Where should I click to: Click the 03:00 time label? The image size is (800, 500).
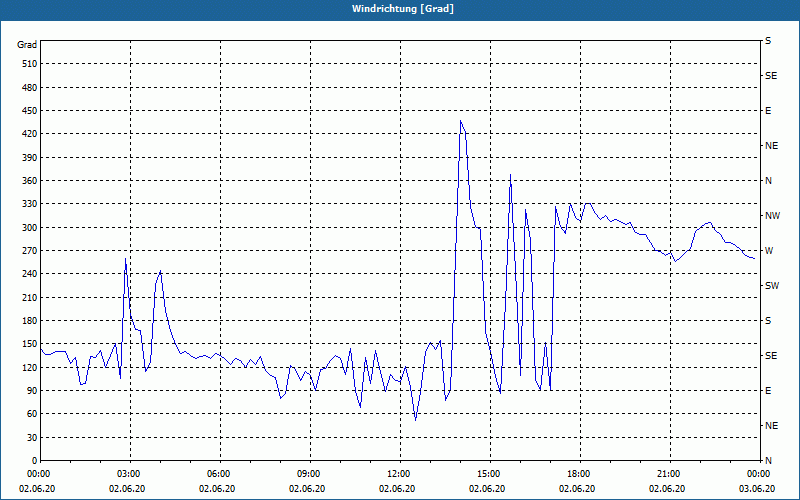pos(131,474)
